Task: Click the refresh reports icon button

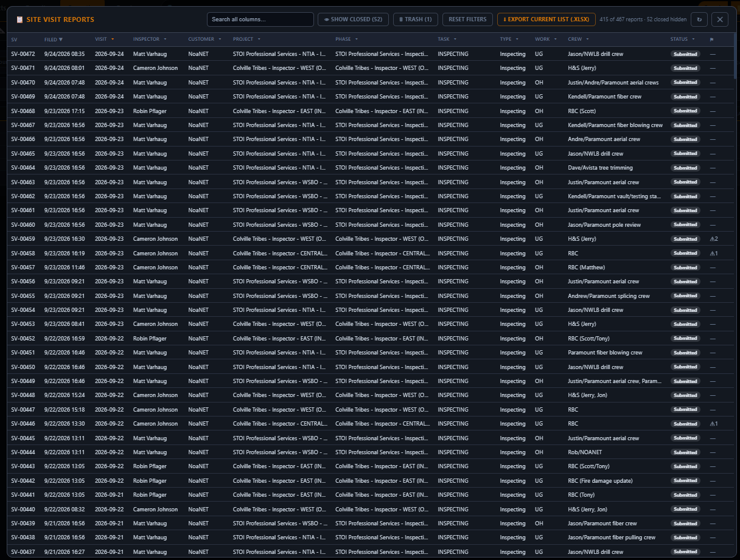Action: pyautogui.click(x=699, y=19)
